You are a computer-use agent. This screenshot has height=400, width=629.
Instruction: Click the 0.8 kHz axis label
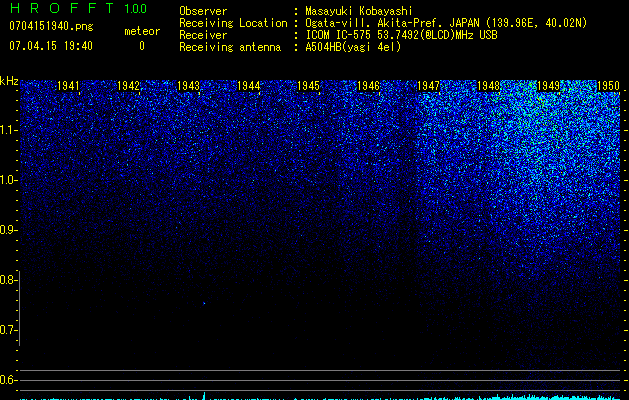pyautogui.click(x=7, y=280)
